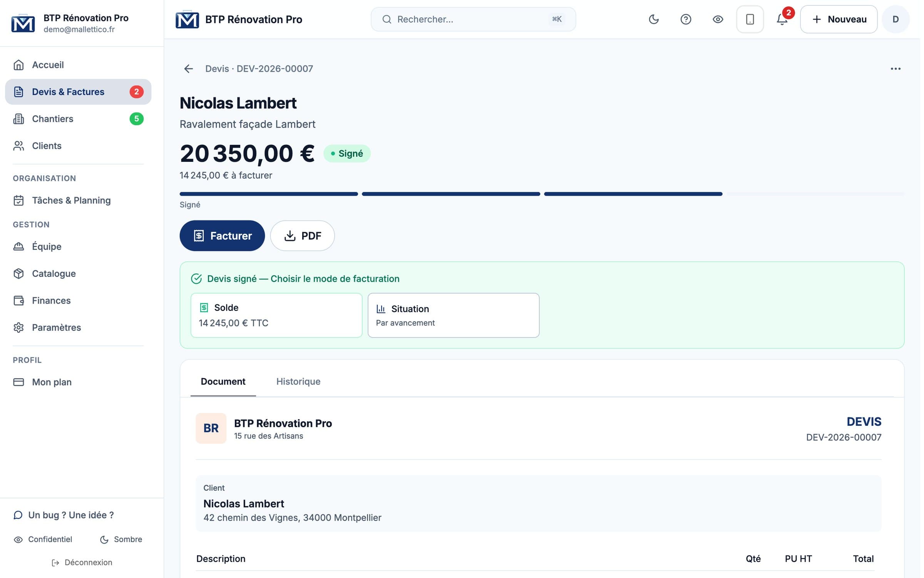Open Catalogue page
This screenshot has width=924, height=578.
[78, 274]
